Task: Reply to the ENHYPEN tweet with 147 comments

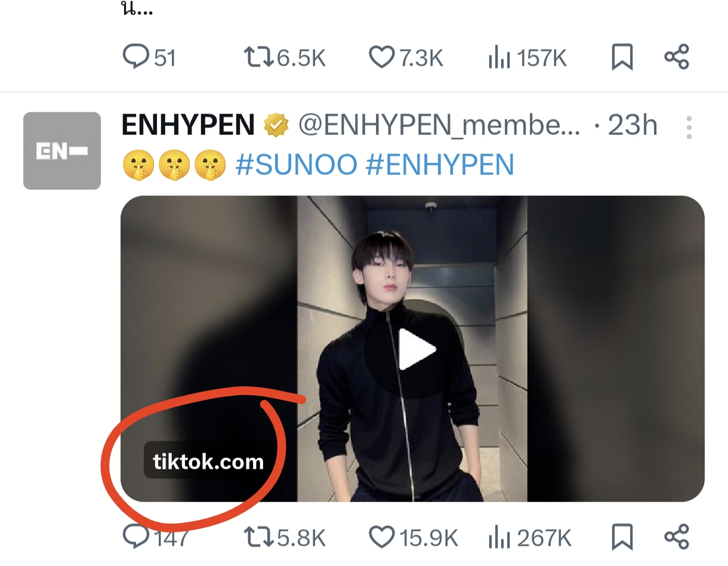Action: point(155,537)
